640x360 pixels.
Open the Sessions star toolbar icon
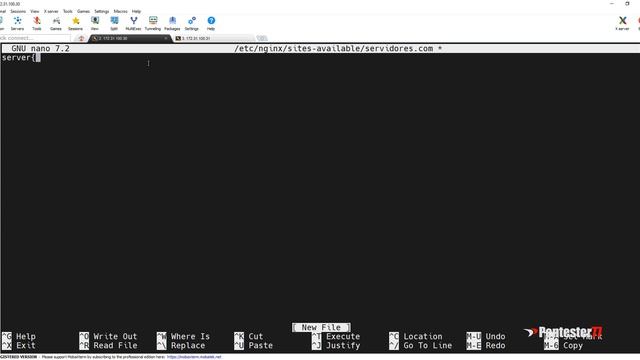[x=76, y=23]
